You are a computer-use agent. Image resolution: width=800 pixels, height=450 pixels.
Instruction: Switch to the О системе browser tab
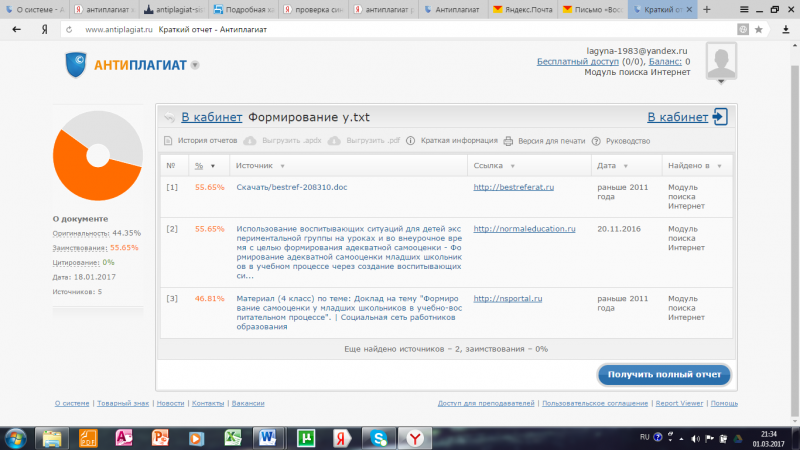[x=35, y=9]
